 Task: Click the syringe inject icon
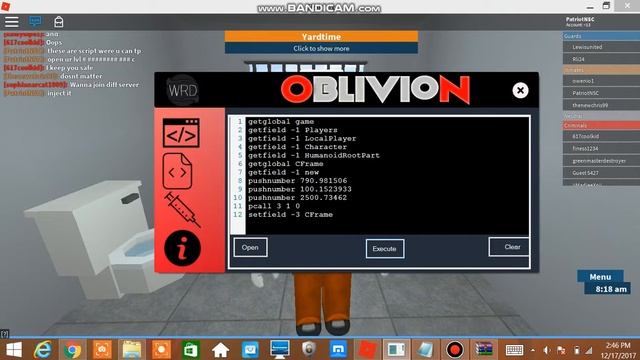pyautogui.click(x=182, y=209)
